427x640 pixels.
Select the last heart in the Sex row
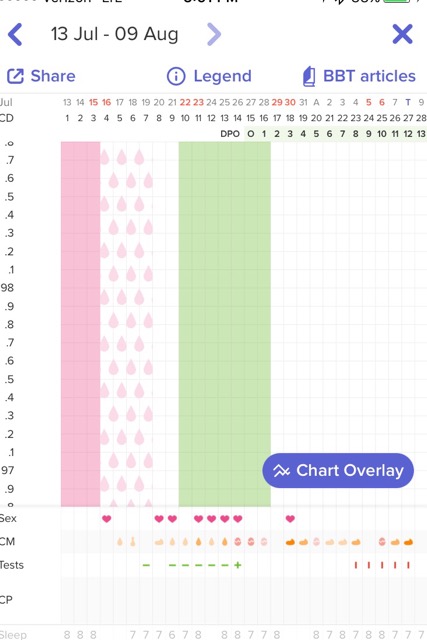(290, 519)
